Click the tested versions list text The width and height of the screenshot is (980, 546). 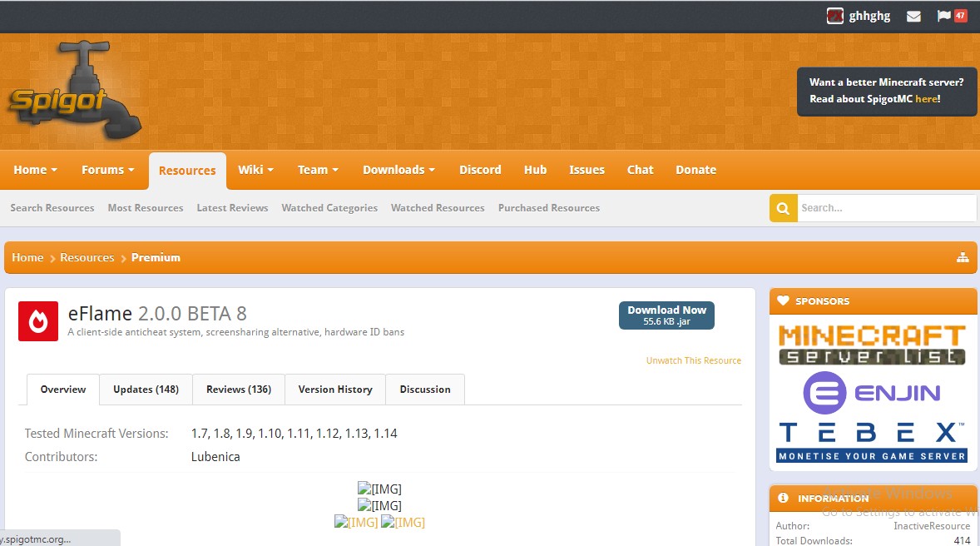(x=294, y=434)
